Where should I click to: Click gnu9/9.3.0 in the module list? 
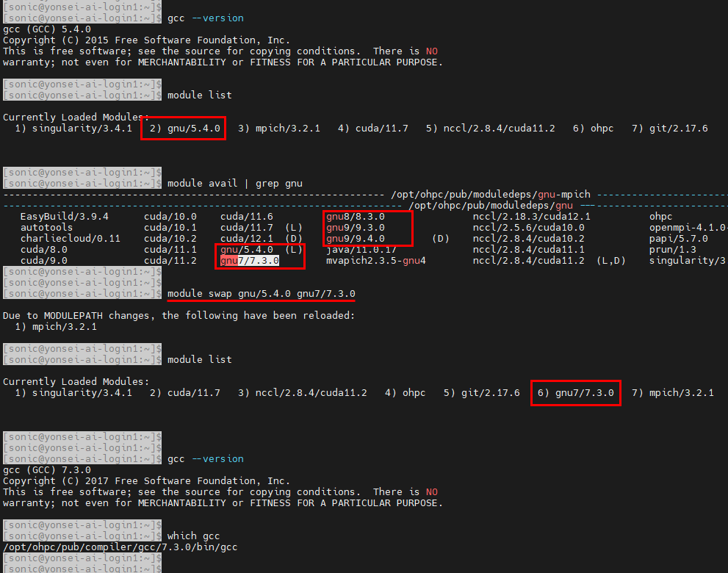coord(355,228)
